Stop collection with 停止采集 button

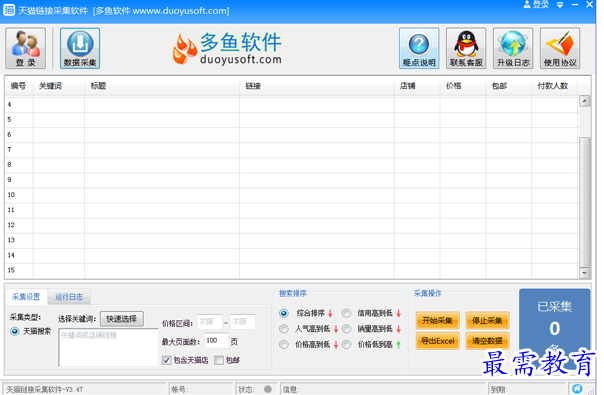[487, 320]
